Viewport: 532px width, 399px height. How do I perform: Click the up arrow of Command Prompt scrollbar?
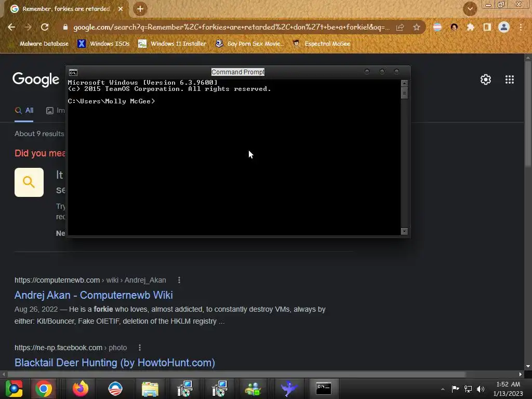point(404,83)
